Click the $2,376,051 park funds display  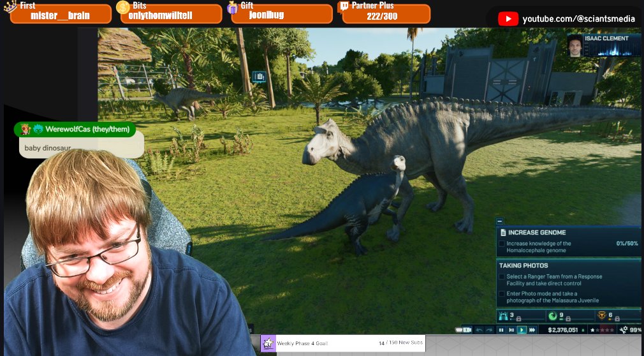click(x=562, y=330)
